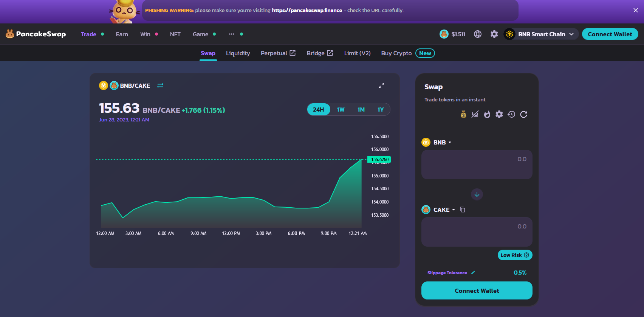The height and width of the screenshot is (317, 644).
Task: Click the Low Risk help question icon
Action: pyautogui.click(x=526, y=255)
